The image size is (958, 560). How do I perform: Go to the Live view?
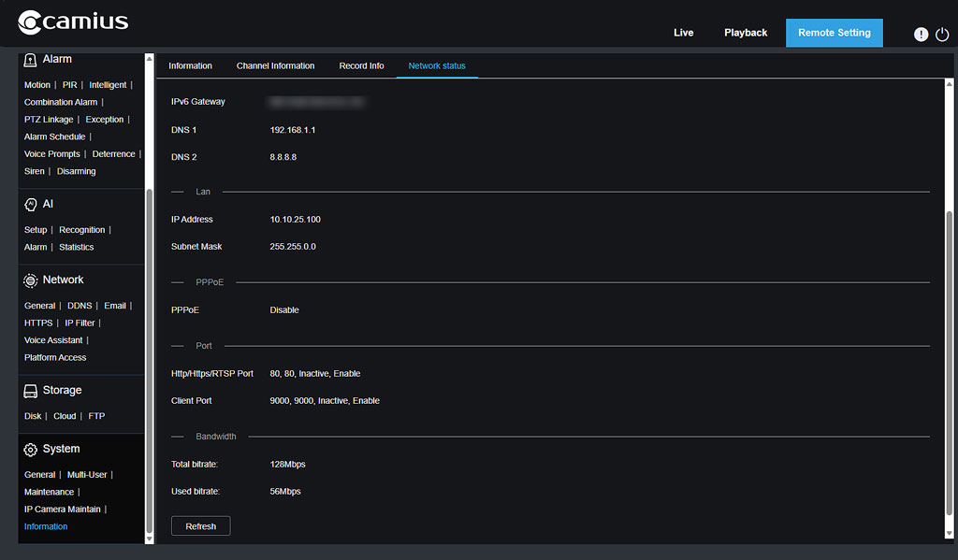(683, 32)
